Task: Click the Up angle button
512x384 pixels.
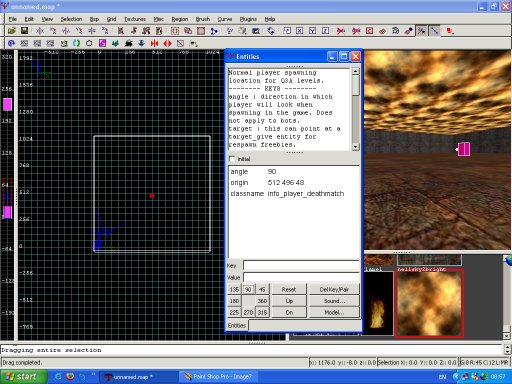Action: pyautogui.click(x=289, y=301)
